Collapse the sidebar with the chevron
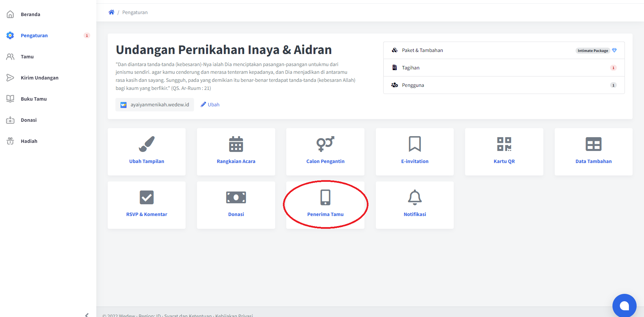Screen dimensions: 644x317 tap(87, 315)
